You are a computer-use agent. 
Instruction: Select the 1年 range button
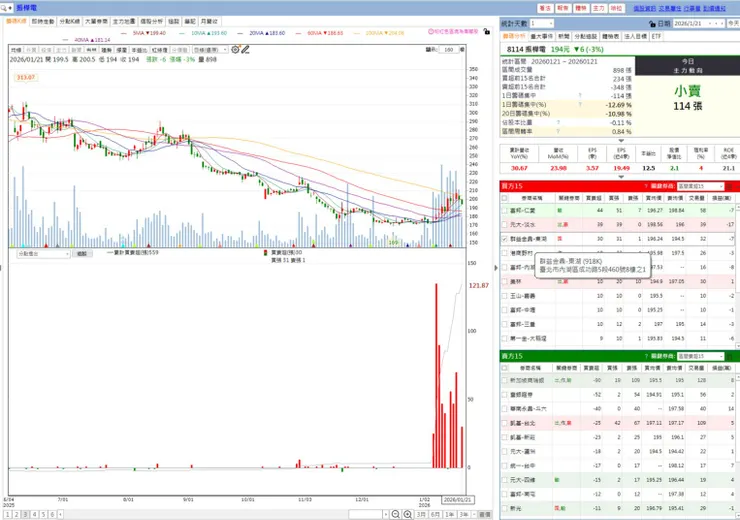point(449,514)
